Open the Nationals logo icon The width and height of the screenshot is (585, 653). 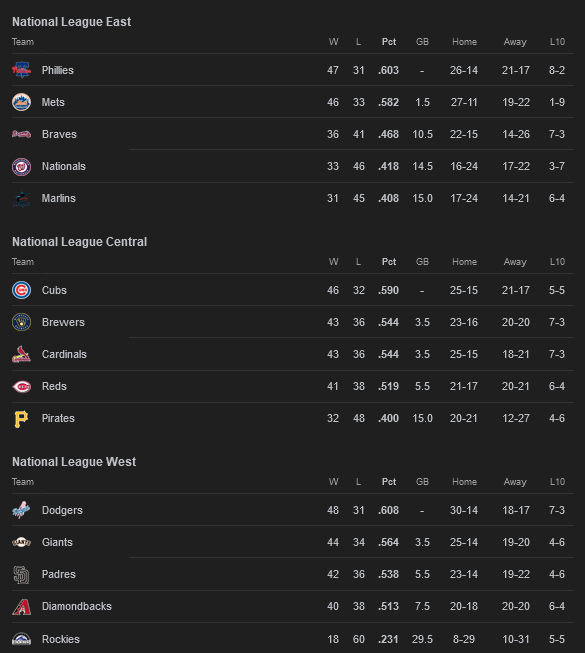21,167
